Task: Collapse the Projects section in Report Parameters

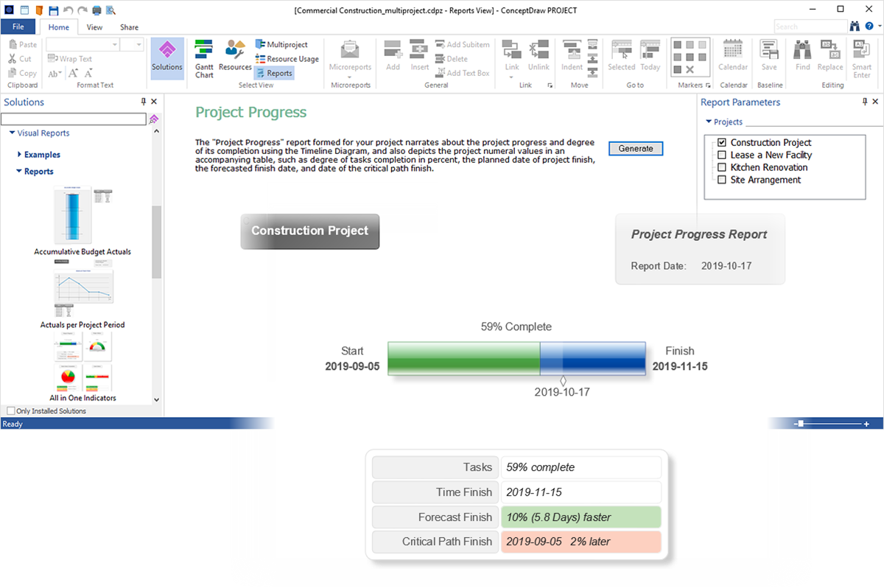Action: tap(709, 122)
